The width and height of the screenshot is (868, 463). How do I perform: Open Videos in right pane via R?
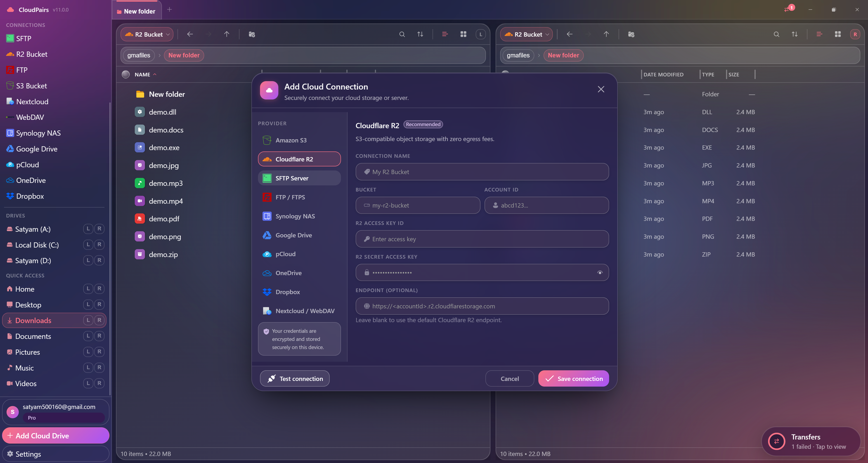click(x=99, y=383)
